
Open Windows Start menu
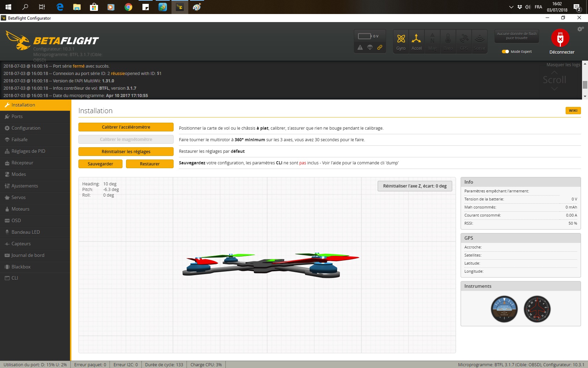click(x=8, y=7)
